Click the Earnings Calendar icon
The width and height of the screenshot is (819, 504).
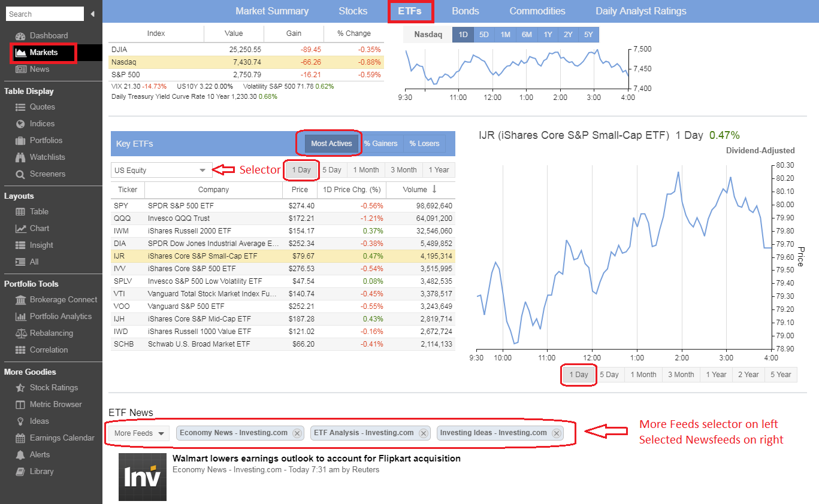tap(20, 438)
